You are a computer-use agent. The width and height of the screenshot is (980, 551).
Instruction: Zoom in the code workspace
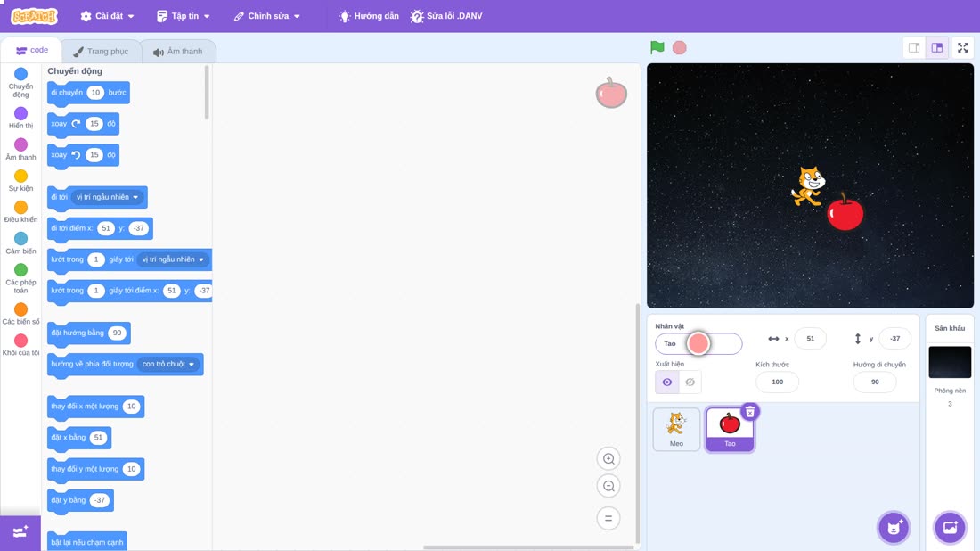(608, 459)
